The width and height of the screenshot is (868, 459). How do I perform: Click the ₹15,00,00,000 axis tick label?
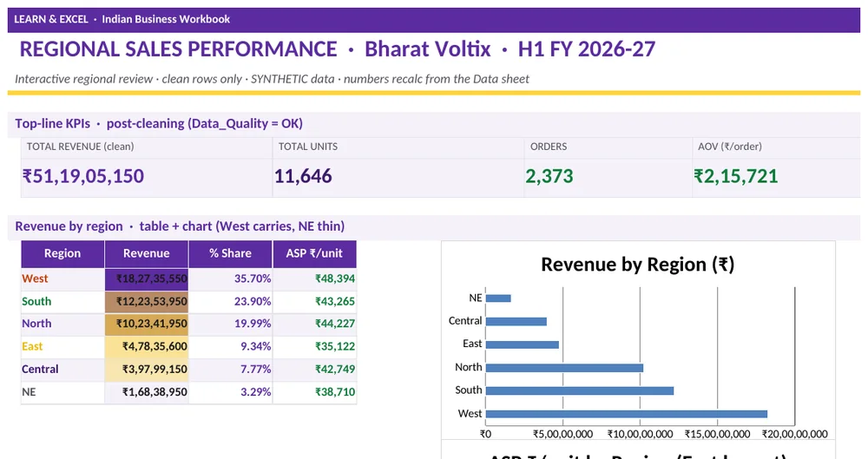[718, 434]
